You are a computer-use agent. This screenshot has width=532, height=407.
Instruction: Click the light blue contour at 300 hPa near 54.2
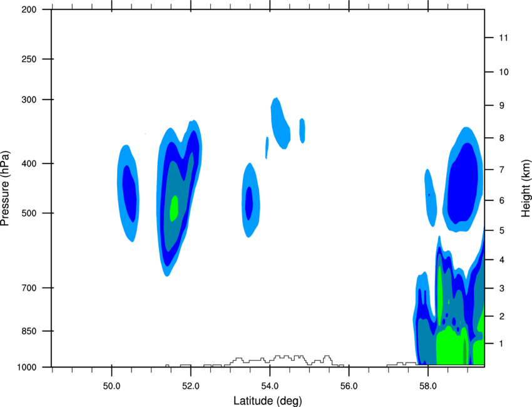click(x=280, y=122)
